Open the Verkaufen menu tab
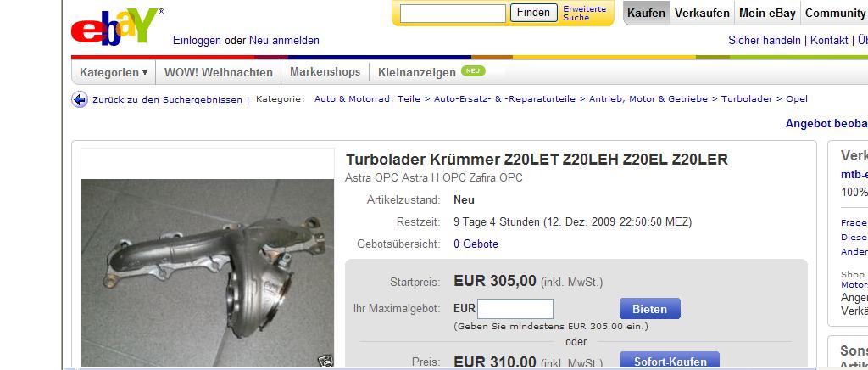The width and height of the screenshot is (868, 370). click(x=702, y=14)
